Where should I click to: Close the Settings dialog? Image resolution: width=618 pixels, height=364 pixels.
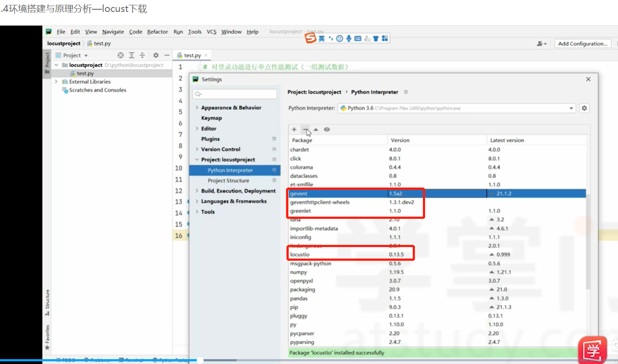pyautogui.click(x=588, y=79)
